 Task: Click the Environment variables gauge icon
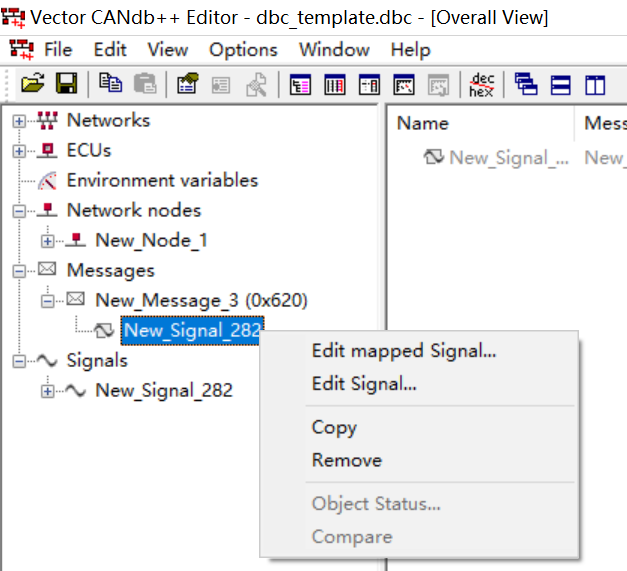point(47,181)
